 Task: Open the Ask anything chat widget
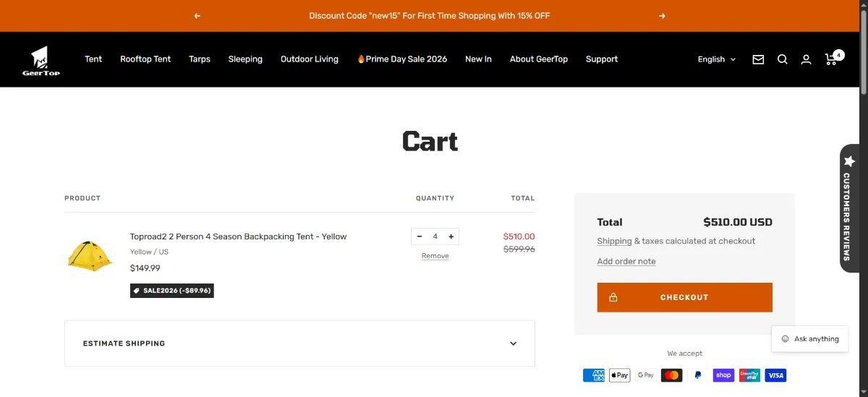[x=809, y=338]
